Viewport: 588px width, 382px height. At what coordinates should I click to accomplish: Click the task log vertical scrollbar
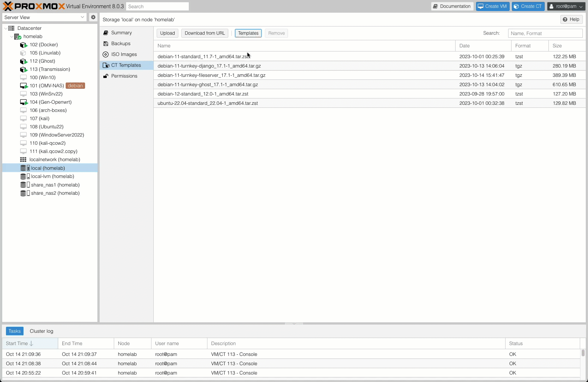[x=583, y=353]
